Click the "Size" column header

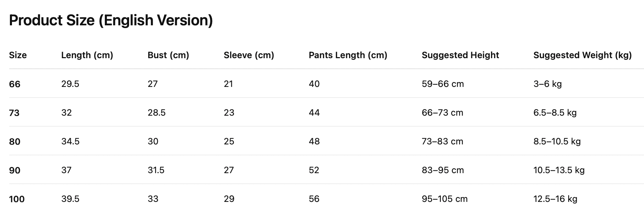(x=18, y=55)
